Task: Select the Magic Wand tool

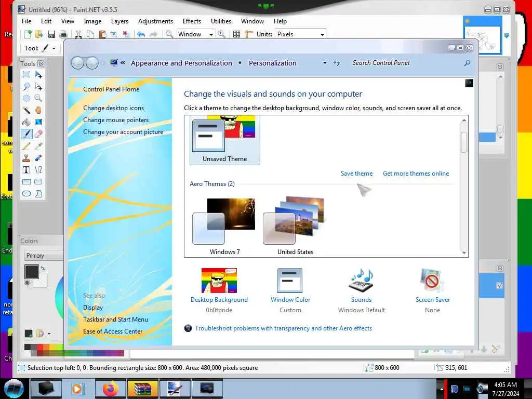Action: tap(26, 110)
